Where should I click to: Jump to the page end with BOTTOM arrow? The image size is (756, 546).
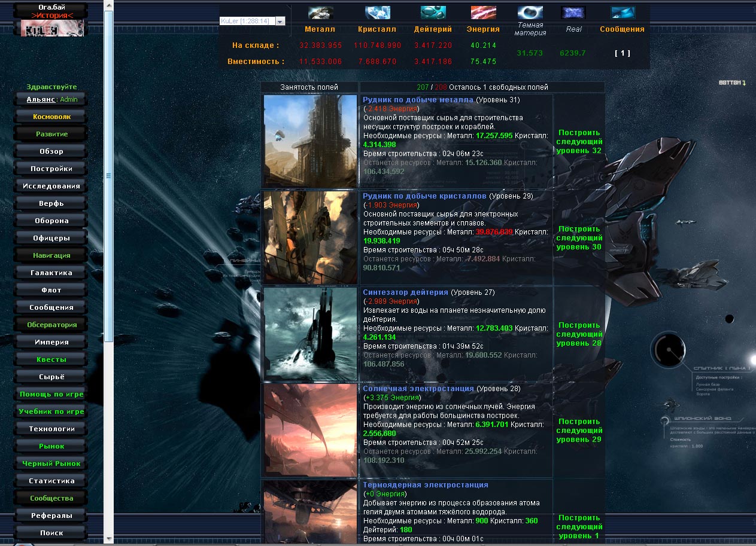pyautogui.click(x=733, y=83)
